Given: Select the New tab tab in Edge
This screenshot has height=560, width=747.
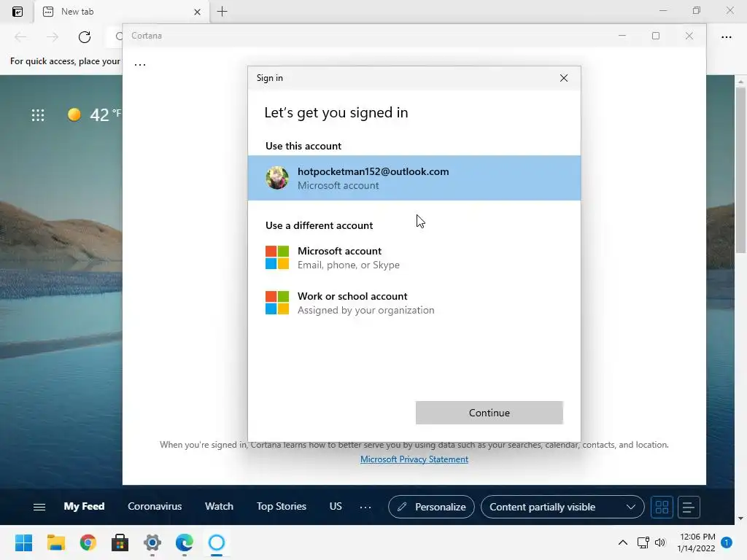Looking at the screenshot, I should click(122, 12).
